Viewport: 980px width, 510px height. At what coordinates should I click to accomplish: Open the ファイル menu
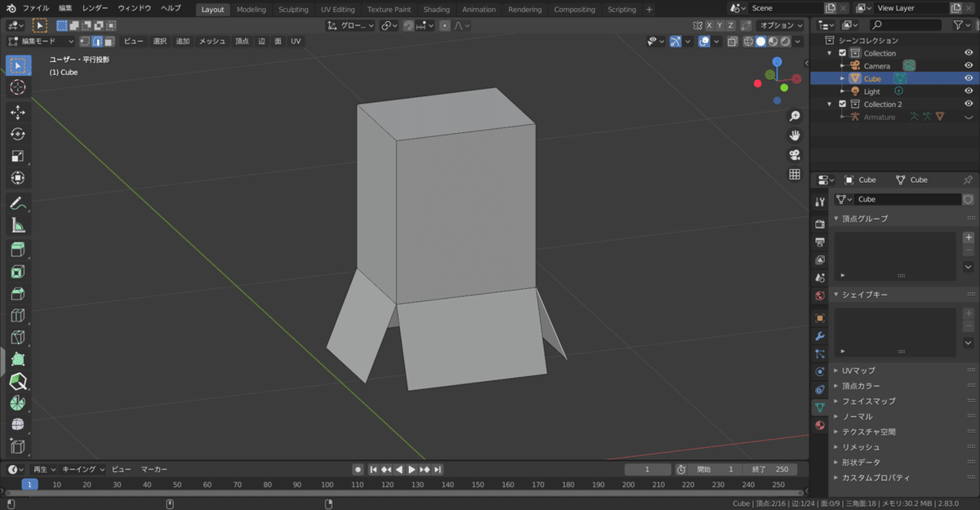pyautogui.click(x=35, y=8)
